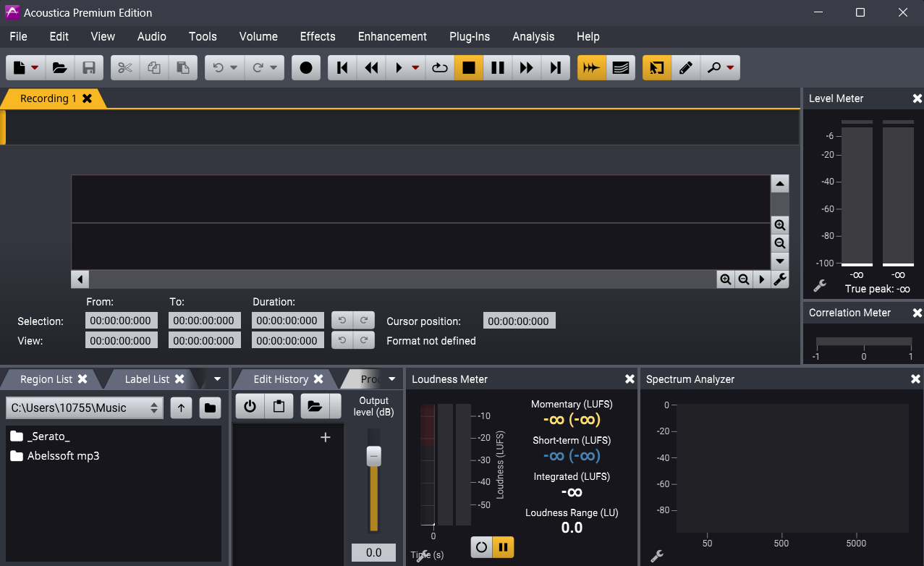
Task: Click the clipboard icon in the chain panel
Action: click(x=279, y=407)
